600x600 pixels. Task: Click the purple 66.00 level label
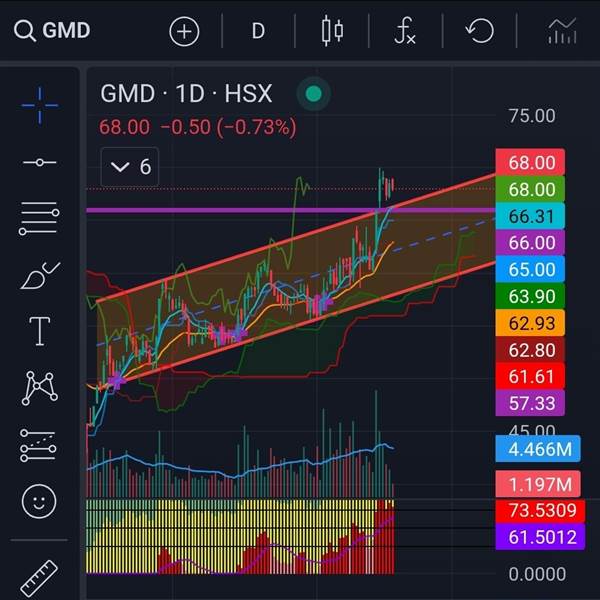coord(530,243)
